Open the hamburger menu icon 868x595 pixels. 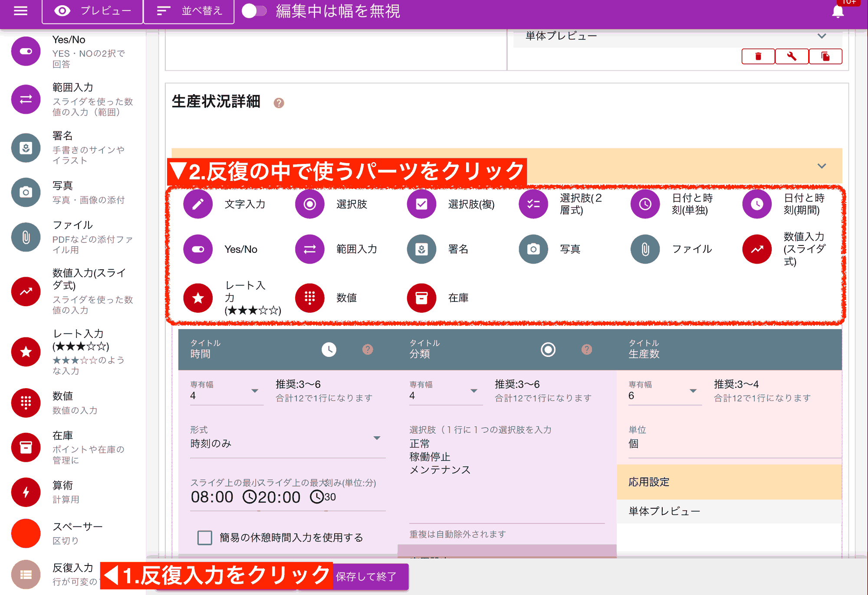click(20, 11)
